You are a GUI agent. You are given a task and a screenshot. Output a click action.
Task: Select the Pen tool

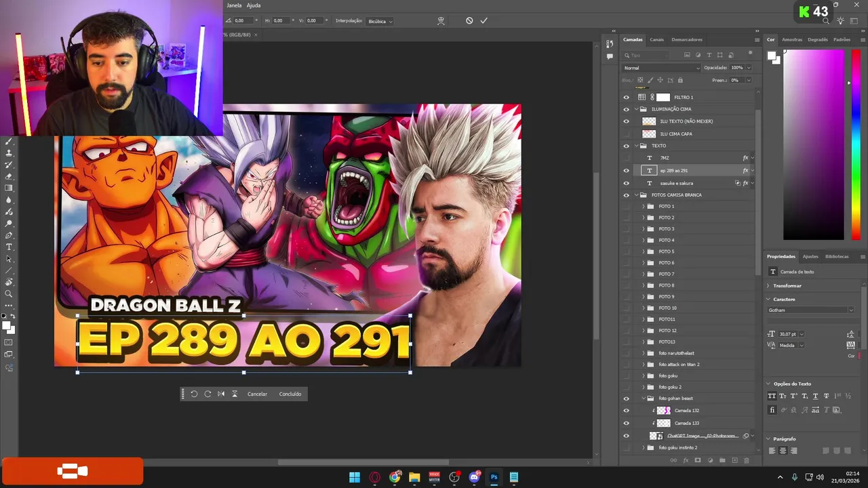[9, 235]
